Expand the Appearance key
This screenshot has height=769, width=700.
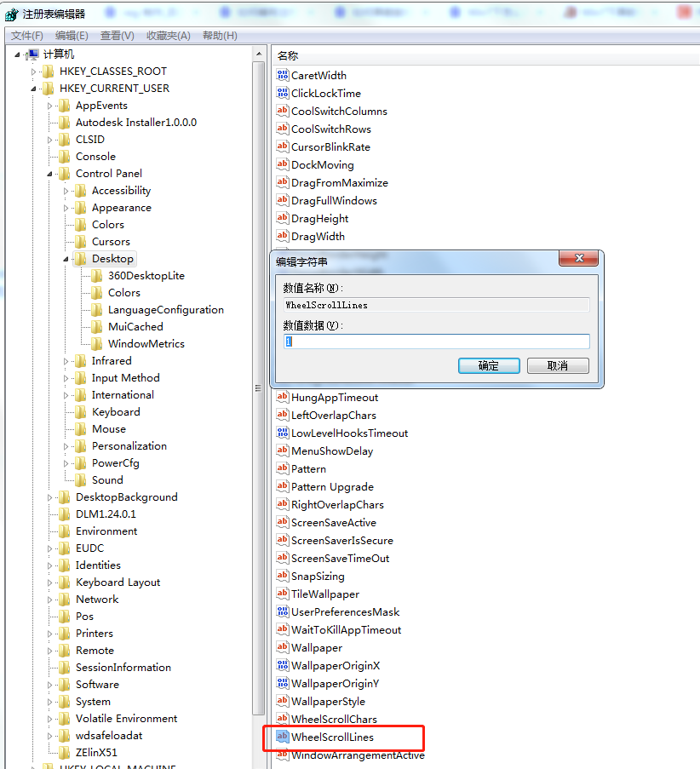66,208
